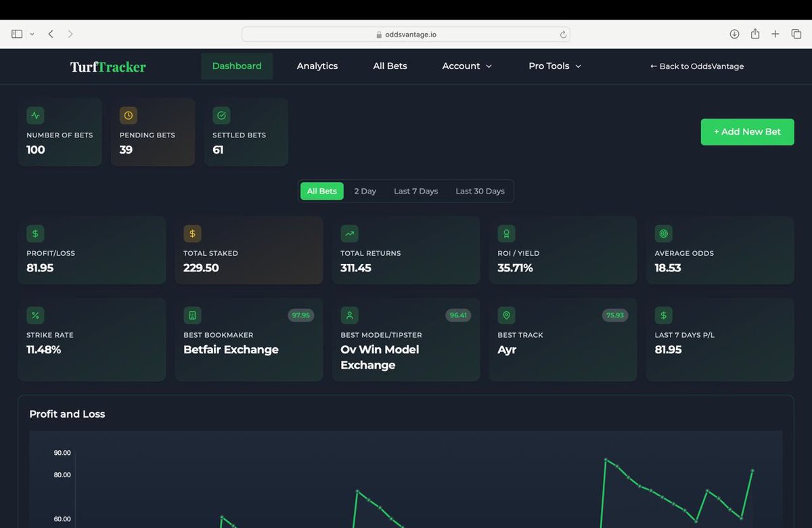Viewport: 812px width, 528px height.
Task: Open the Safari share icon
Action: (x=755, y=34)
